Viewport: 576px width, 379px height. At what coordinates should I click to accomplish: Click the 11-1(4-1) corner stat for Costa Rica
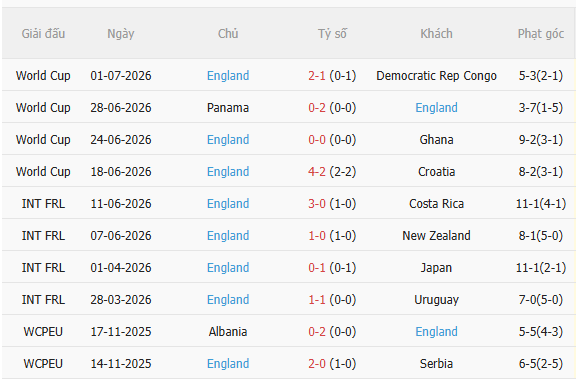(x=541, y=203)
